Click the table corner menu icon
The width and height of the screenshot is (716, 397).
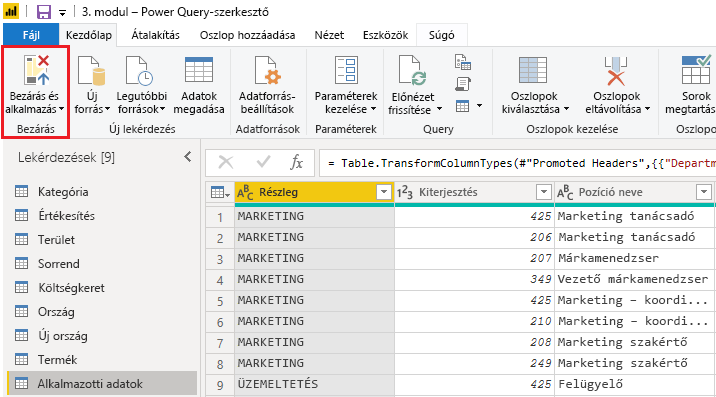220,193
